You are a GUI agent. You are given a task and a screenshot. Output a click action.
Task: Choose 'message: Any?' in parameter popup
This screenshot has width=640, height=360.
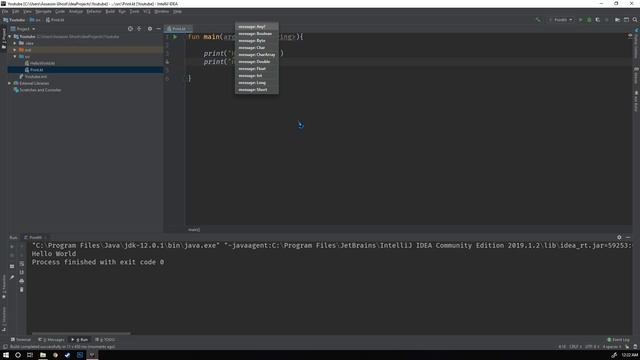point(257,27)
